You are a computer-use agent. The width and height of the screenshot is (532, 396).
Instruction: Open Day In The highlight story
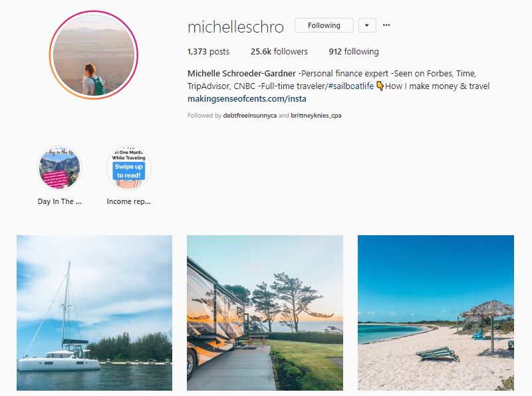[x=59, y=167]
